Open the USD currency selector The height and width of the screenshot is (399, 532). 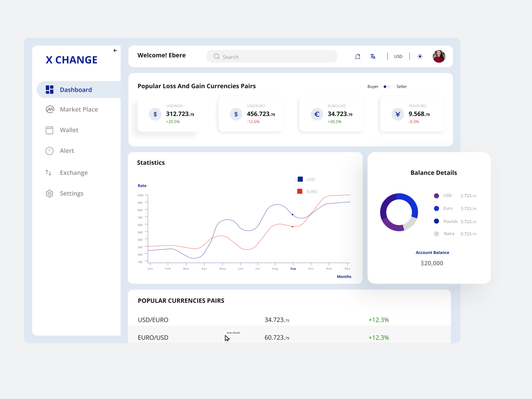(x=398, y=57)
